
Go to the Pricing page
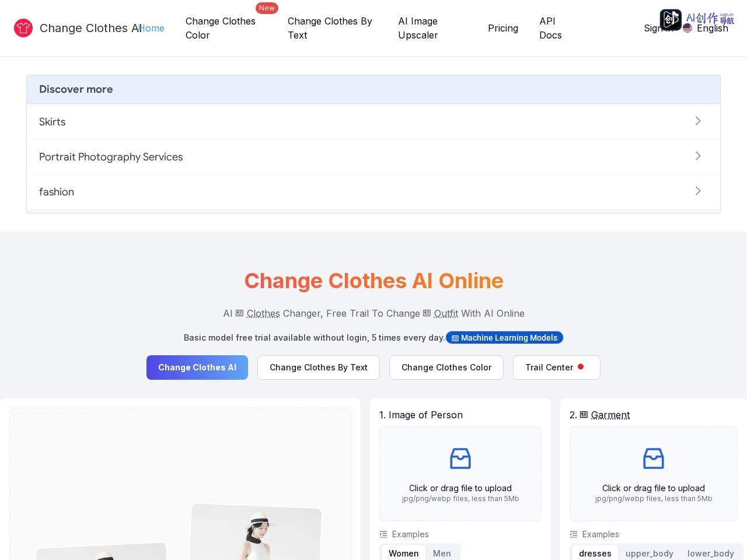coord(503,28)
